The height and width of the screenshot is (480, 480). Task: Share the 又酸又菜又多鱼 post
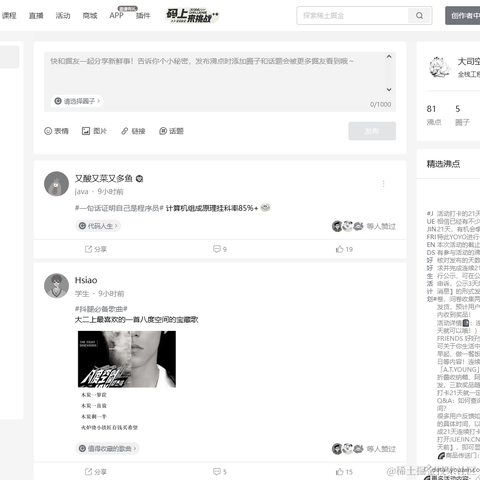click(x=96, y=249)
